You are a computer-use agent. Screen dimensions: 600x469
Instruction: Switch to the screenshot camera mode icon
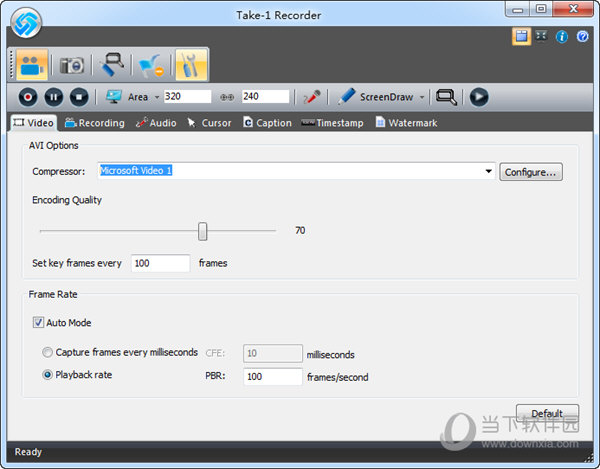(72, 65)
